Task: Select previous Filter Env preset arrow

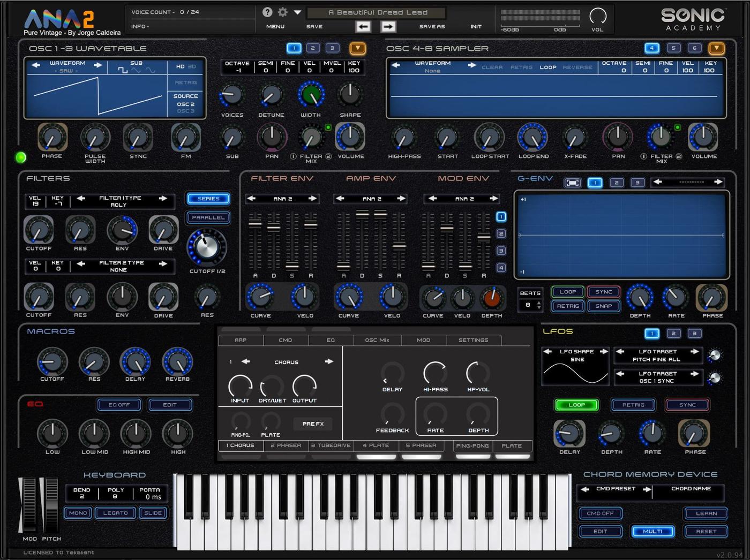Action: click(251, 199)
